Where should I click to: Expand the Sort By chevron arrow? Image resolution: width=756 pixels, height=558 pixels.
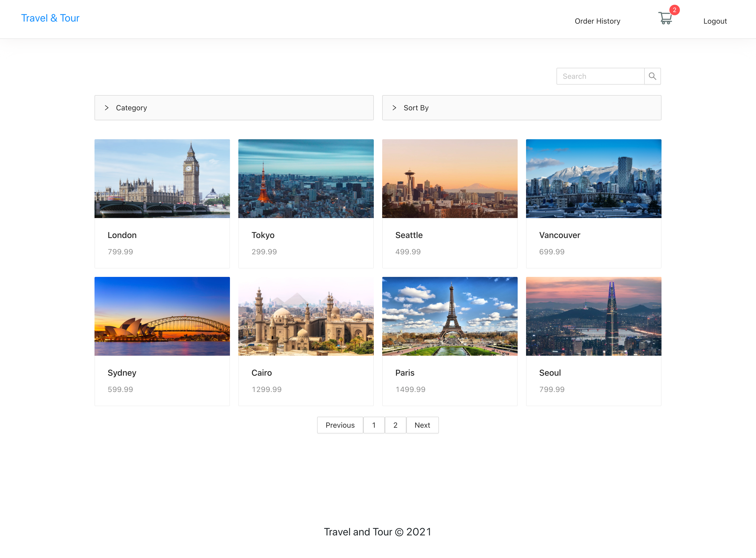click(x=394, y=108)
